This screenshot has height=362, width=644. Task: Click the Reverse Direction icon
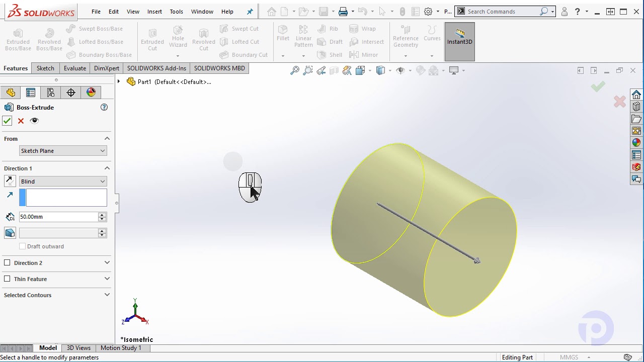coord(10,181)
